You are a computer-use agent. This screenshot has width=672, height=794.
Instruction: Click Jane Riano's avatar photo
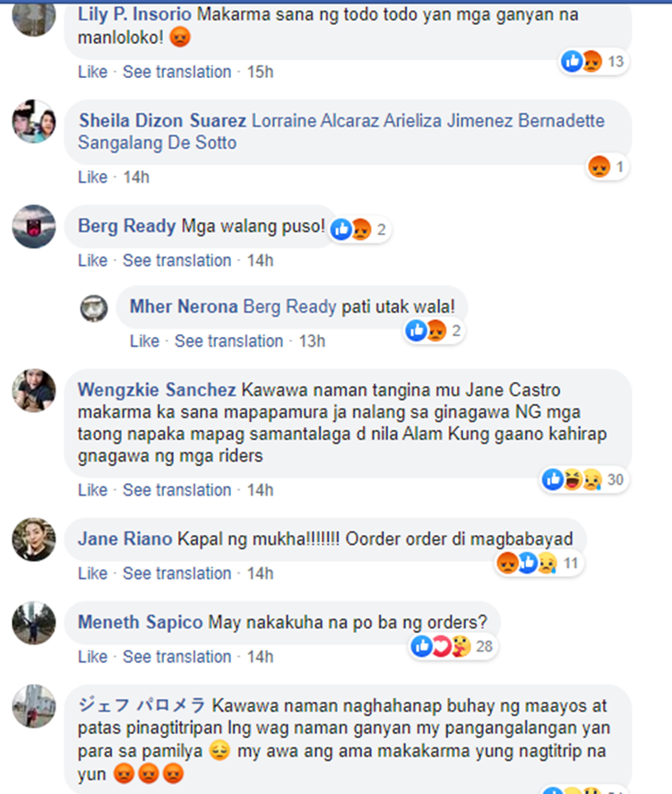[x=34, y=539]
